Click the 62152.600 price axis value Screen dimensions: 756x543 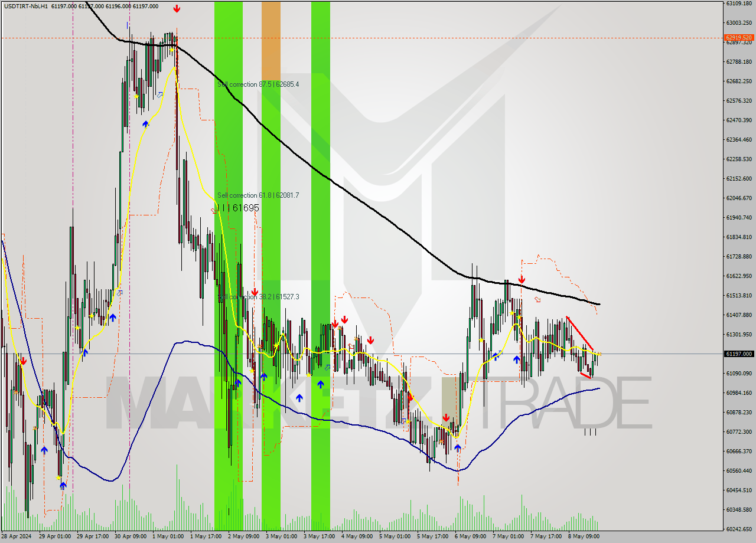coord(739,178)
